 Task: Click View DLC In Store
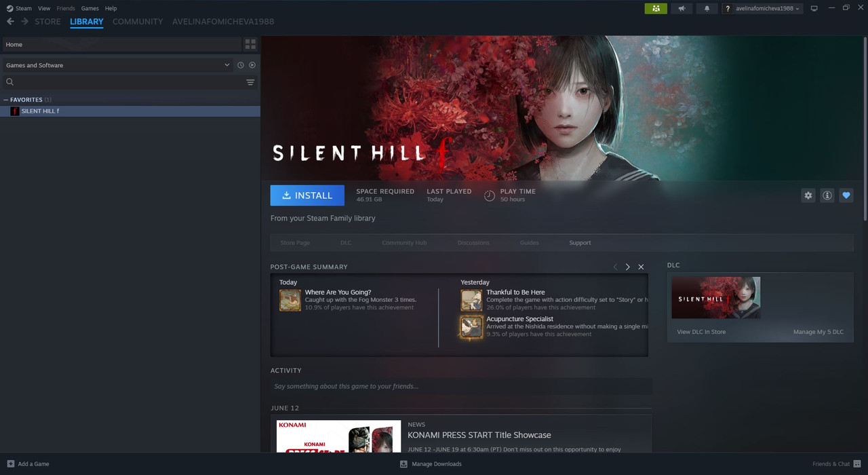pyautogui.click(x=701, y=332)
